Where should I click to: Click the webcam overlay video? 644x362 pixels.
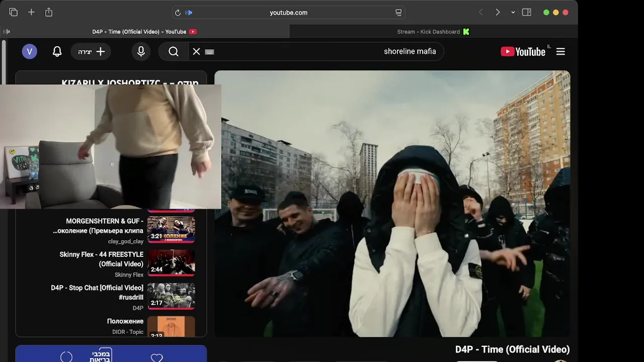coord(111,146)
